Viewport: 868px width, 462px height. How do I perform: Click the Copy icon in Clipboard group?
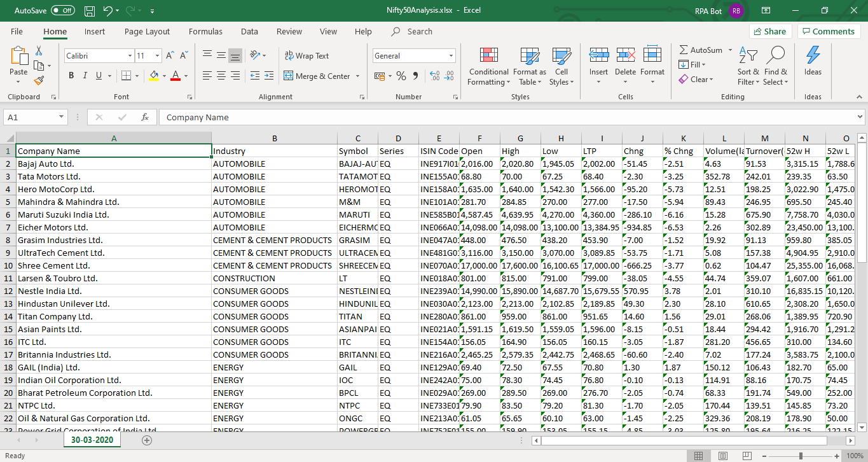coord(39,65)
